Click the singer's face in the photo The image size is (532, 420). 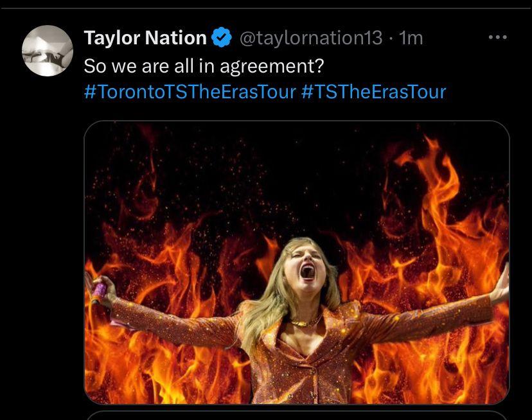[306, 263]
